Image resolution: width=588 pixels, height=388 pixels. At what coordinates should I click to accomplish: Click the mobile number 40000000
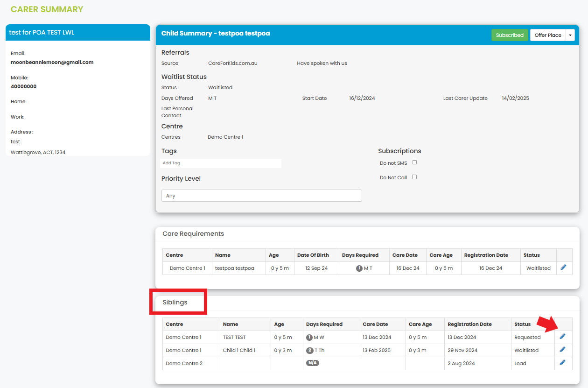click(23, 86)
